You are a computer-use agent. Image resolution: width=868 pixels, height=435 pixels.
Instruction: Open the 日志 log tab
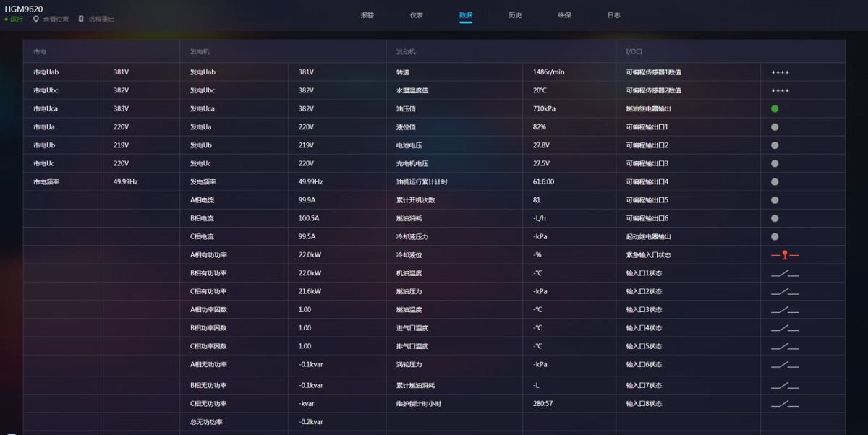tap(613, 15)
